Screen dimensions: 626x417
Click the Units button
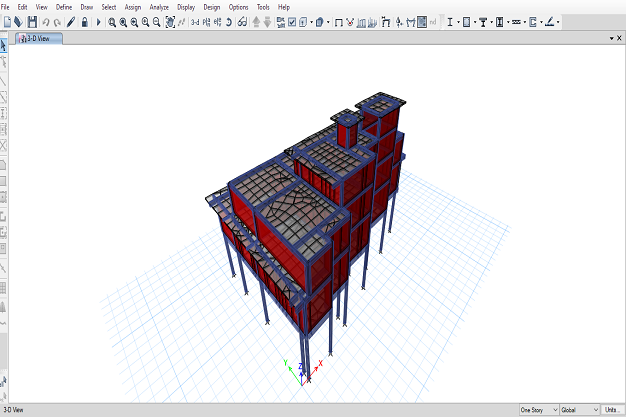coord(612,410)
